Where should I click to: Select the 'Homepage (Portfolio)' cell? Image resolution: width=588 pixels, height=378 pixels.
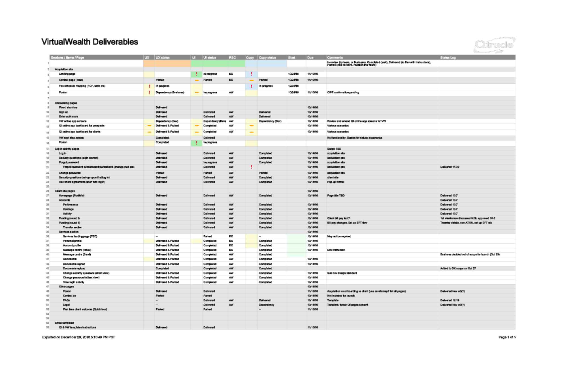pos(96,196)
